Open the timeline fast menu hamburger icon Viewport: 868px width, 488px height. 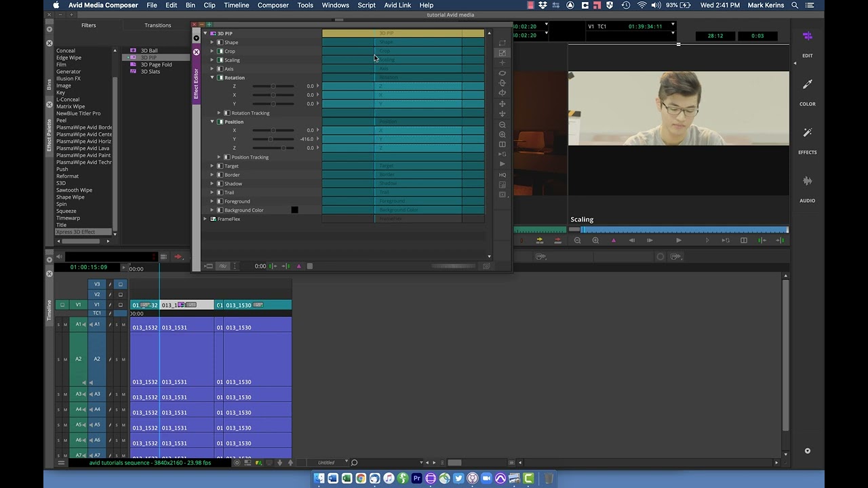click(x=61, y=463)
